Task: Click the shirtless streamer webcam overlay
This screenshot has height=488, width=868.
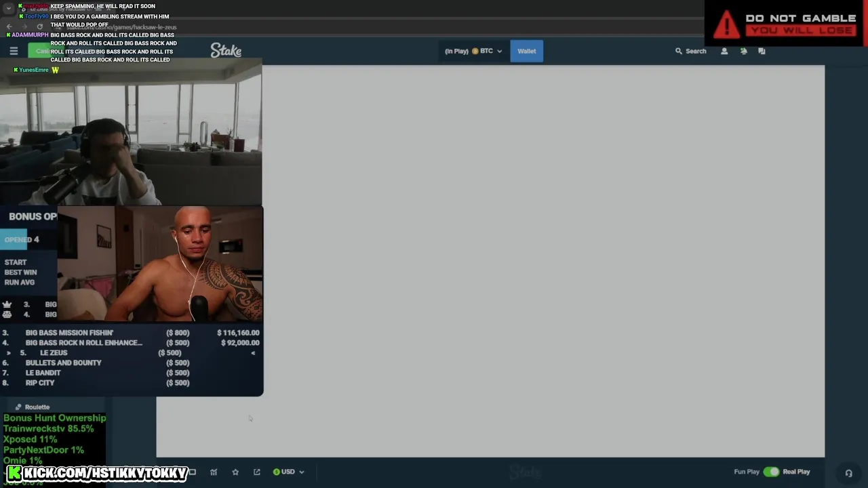Action: (160, 264)
